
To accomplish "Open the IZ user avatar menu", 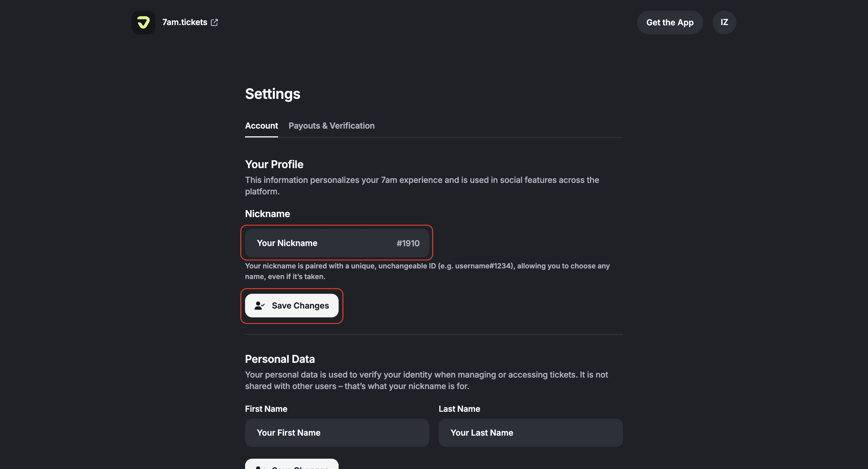I will pos(724,22).
